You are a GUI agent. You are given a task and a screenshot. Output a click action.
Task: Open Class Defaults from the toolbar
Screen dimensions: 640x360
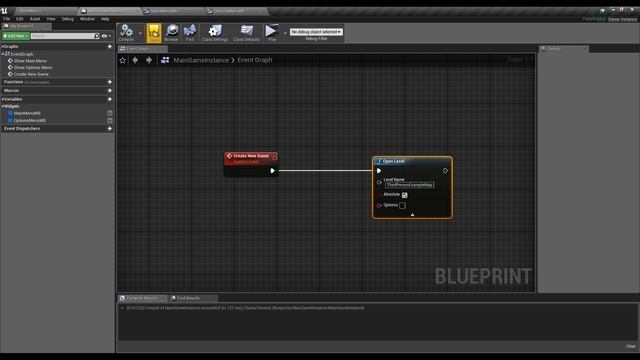[247, 33]
